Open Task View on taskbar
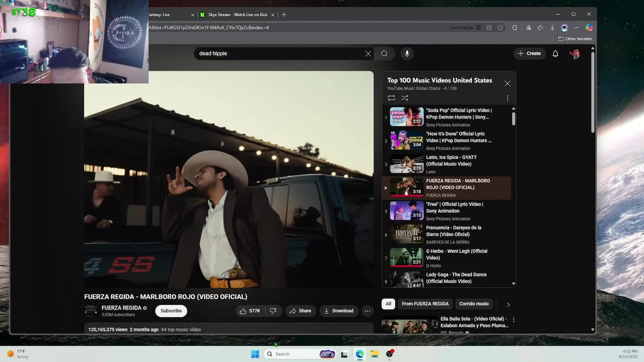Viewport: 644px width, 362px height. click(x=344, y=354)
